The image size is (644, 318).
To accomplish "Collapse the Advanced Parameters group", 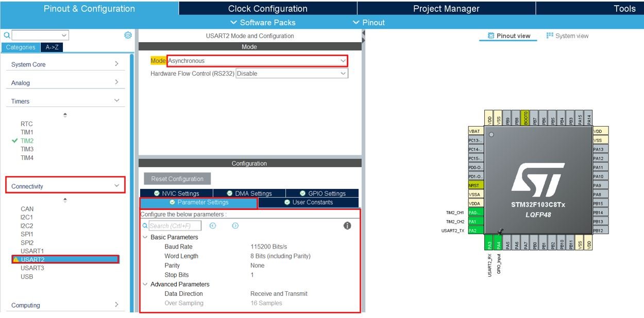I will [x=145, y=284].
